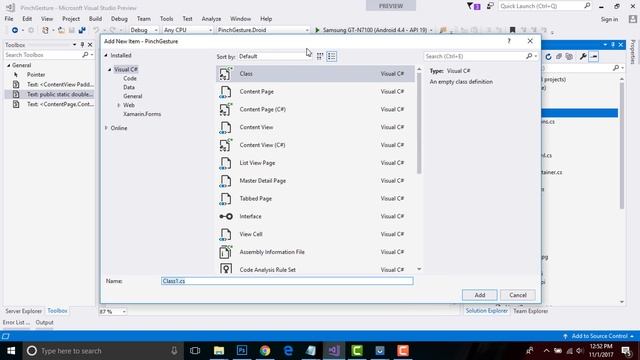Open the Debug configuration dropdown
Image resolution: width=640 pixels, height=360 pixels.
coord(144,30)
